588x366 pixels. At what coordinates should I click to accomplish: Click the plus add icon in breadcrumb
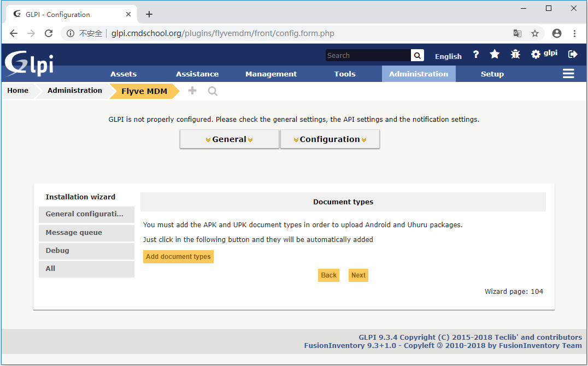(x=192, y=90)
